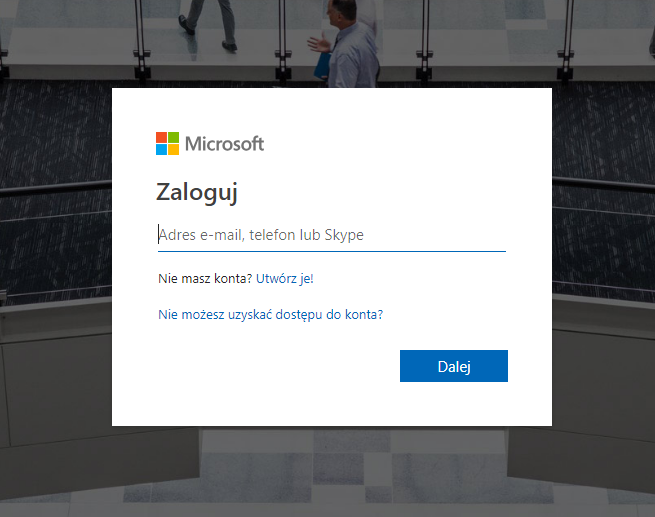Click the green square in Microsoft logo
The image size is (655, 517).
coord(174,137)
